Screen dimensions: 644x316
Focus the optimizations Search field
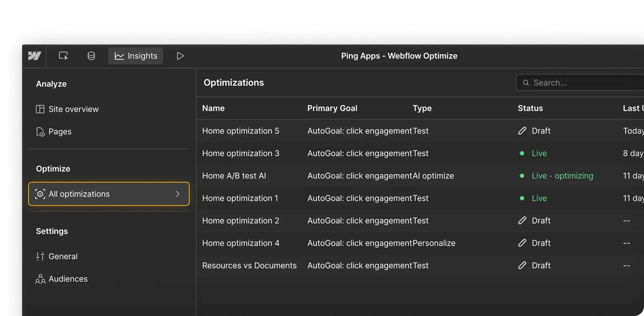point(580,82)
